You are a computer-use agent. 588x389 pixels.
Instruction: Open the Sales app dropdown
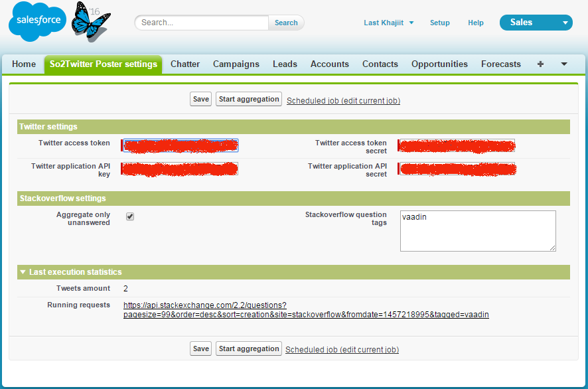[x=536, y=23]
